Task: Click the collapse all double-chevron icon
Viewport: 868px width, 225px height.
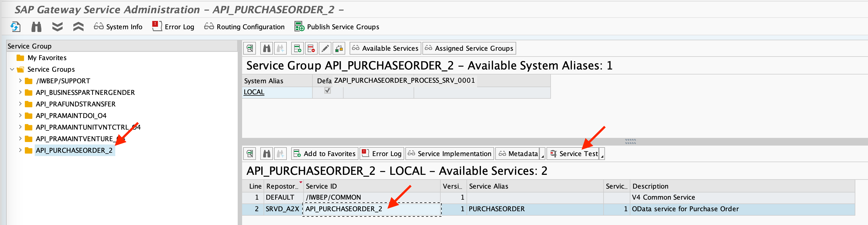Action: (x=78, y=27)
